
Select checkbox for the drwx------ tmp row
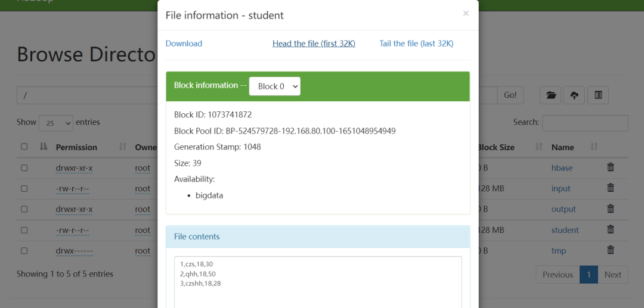[x=24, y=251]
